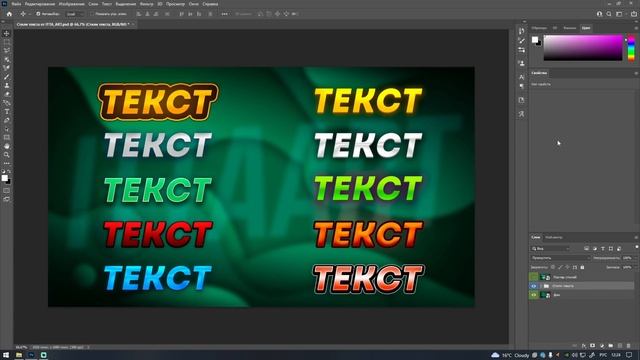Select the Rectangular Marquee tool
Image resolution: width=640 pixels, height=360 pixels.
pos(7,42)
